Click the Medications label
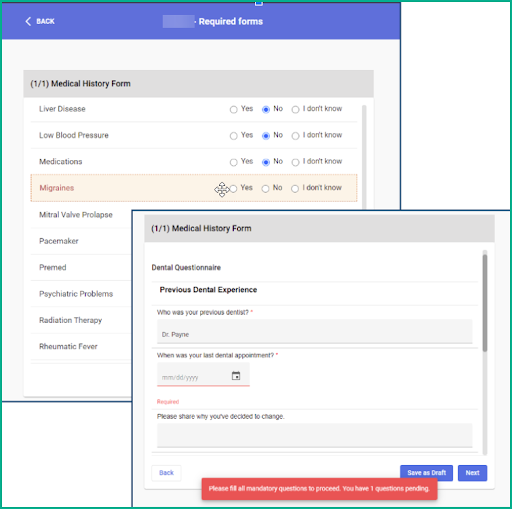Screen dimensions: 512x509 (61, 162)
